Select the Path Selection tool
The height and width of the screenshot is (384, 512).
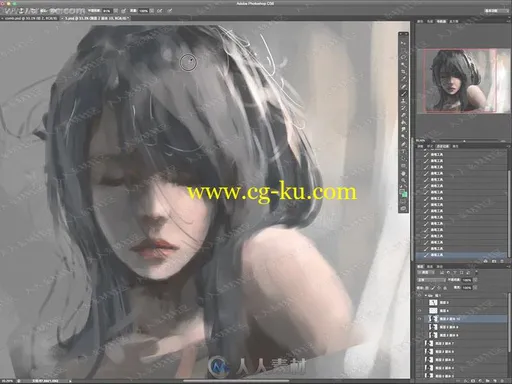point(403,159)
